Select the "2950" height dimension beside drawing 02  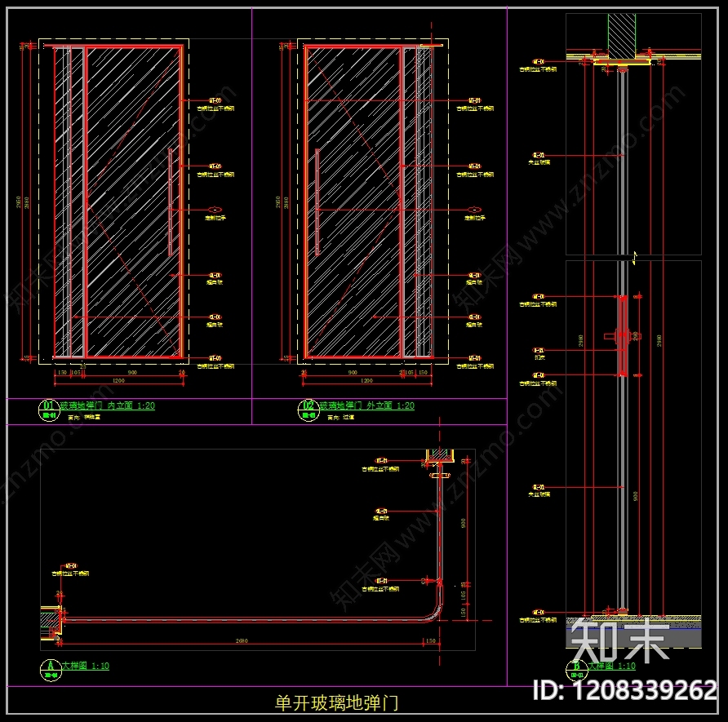(x=277, y=202)
